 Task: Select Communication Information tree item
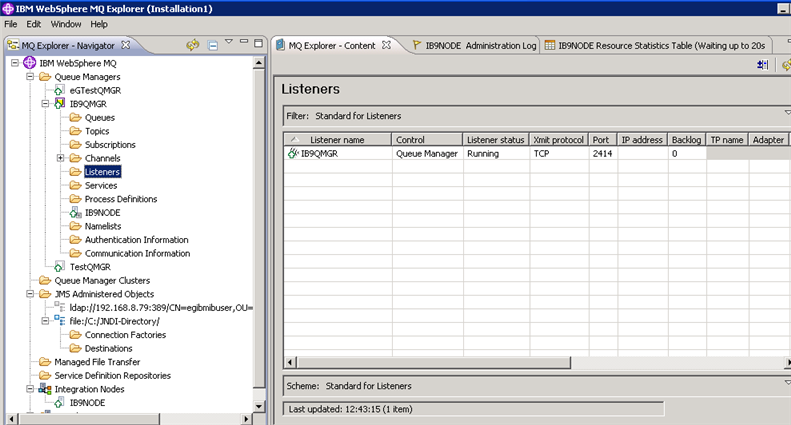137,253
